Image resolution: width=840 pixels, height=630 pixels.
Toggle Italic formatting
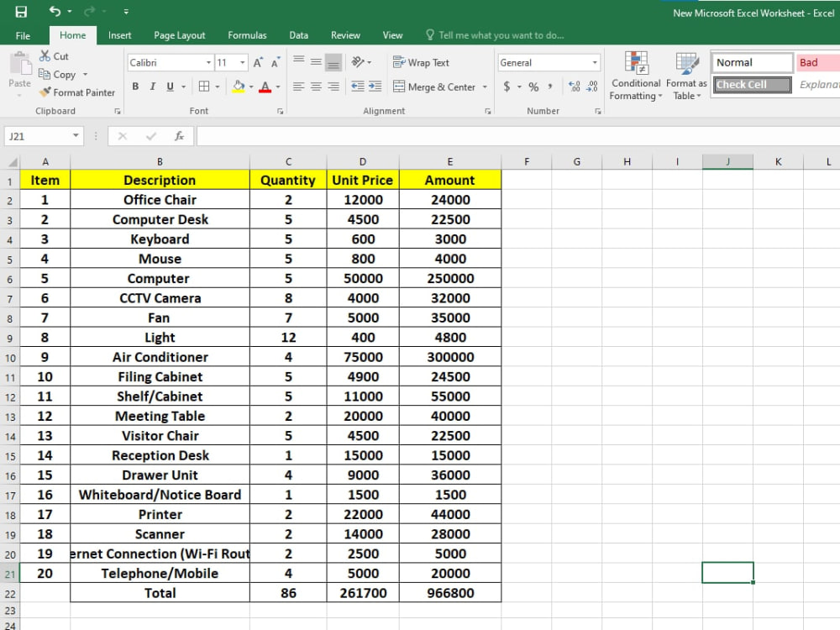coord(153,87)
